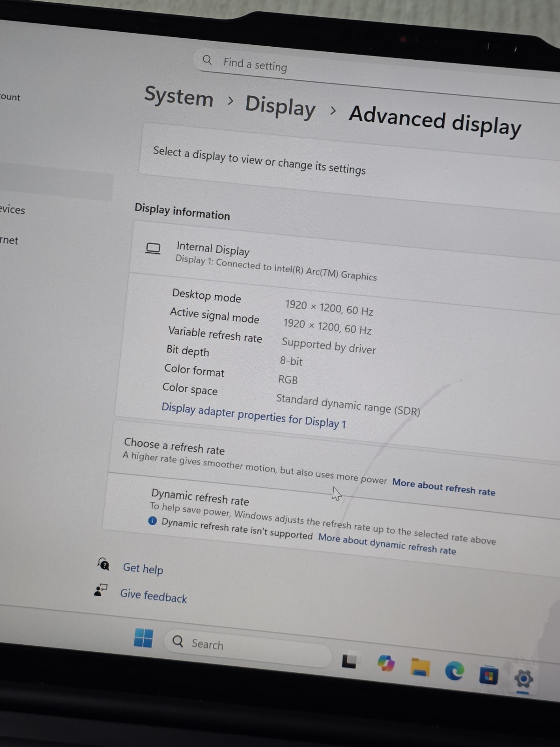
Task: Click the Active signal mode label
Action: [214, 315]
